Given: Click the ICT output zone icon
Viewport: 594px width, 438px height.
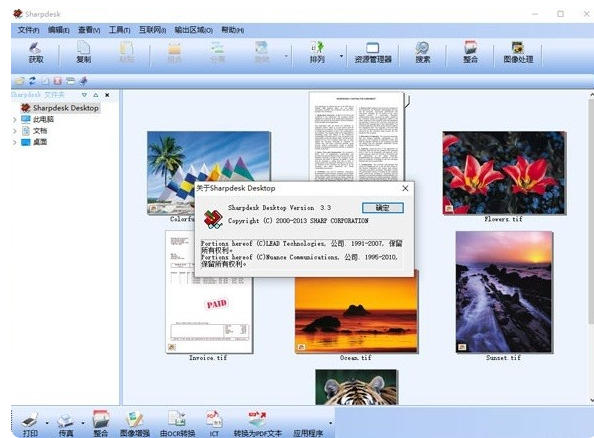Looking at the screenshot, I should coord(214,424).
